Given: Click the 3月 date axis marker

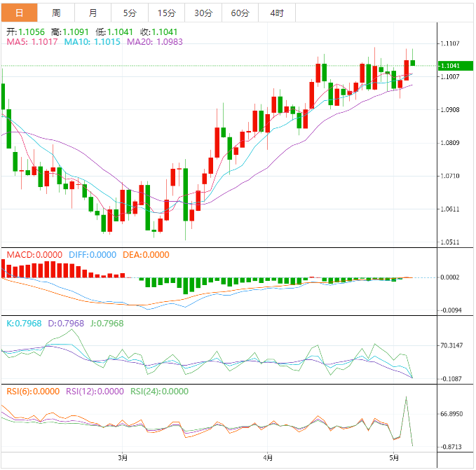Looking at the screenshot, I should [123, 457].
